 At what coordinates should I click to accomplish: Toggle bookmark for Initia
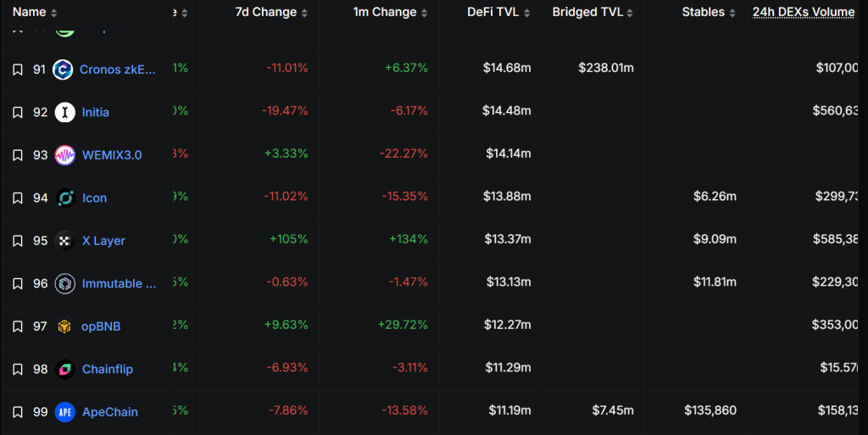pos(18,112)
